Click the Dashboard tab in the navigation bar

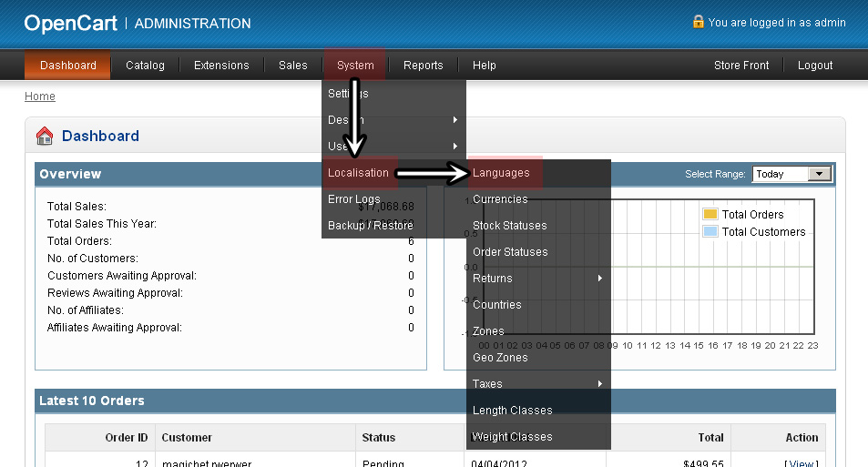click(68, 66)
